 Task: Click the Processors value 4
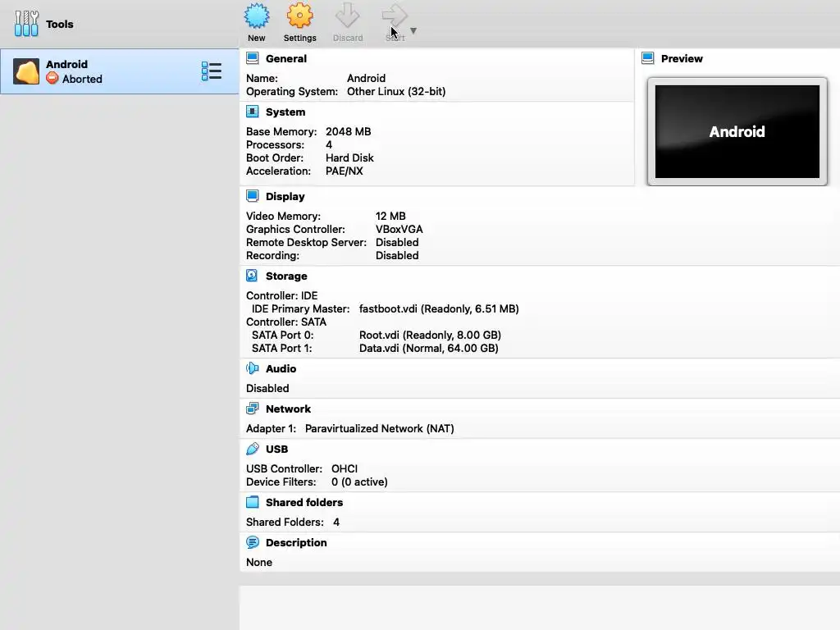[x=329, y=145]
